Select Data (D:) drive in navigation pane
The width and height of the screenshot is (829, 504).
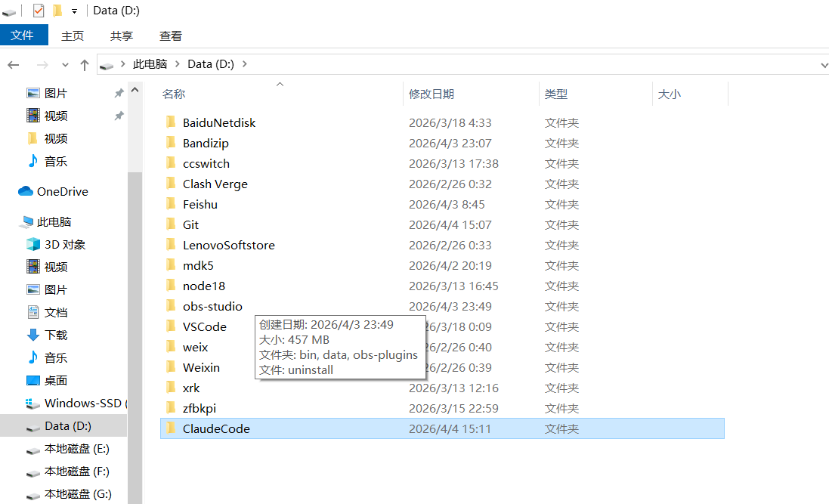point(68,425)
